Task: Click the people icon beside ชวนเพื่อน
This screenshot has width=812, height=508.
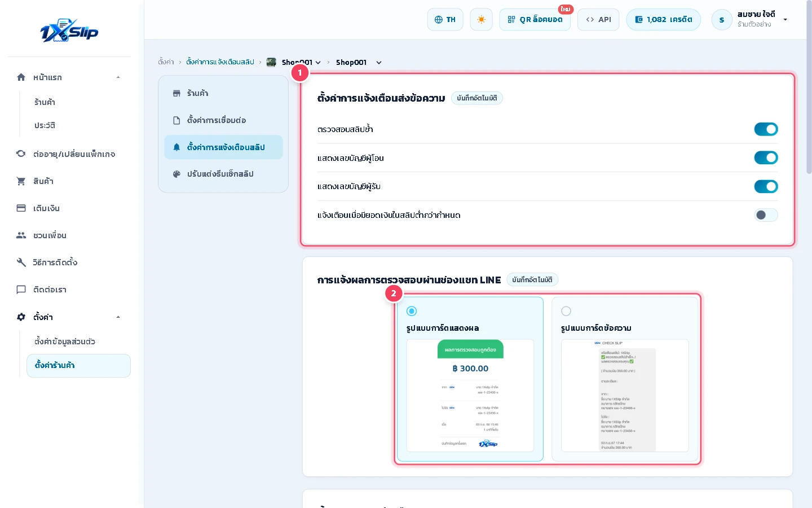Action: [x=21, y=235]
